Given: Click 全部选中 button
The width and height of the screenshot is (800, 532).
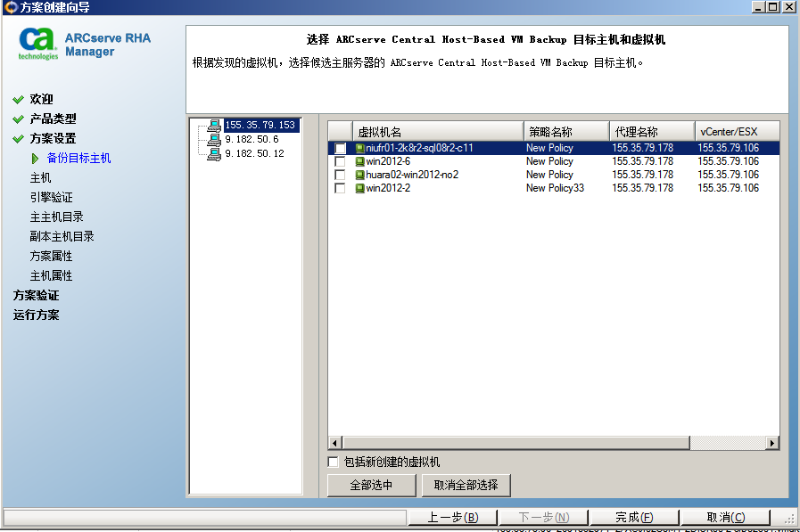Looking at the screenshot, I should coord(371,485).
